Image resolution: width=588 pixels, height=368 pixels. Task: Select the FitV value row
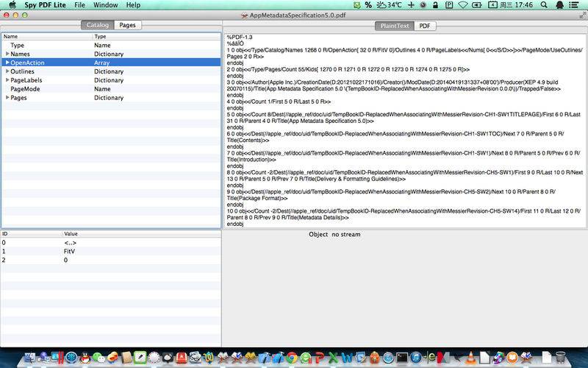point(111,251)
